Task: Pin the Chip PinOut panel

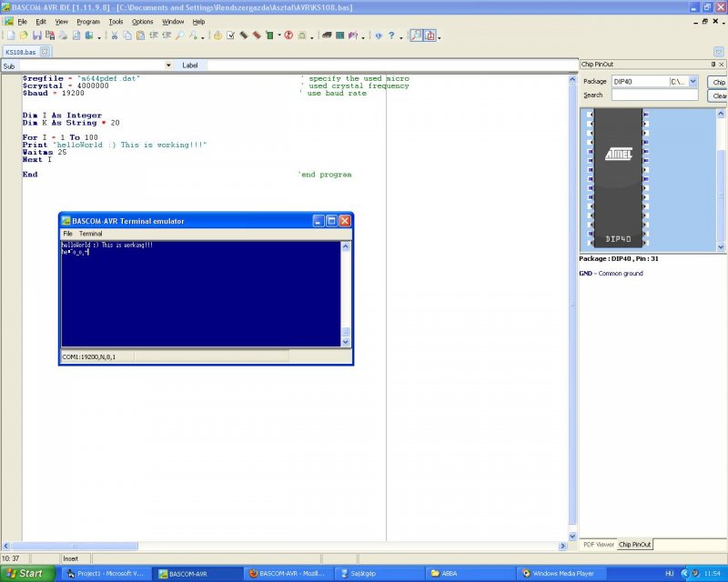Action: click(713, 65)
